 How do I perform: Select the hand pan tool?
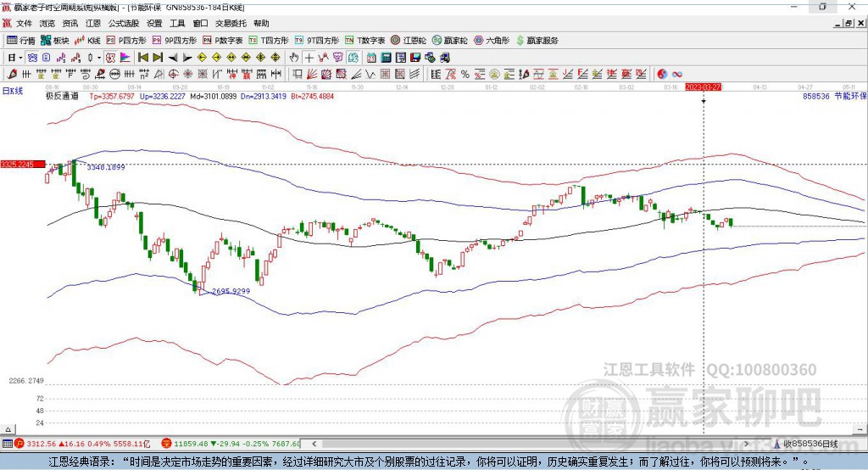[x=294, y=58]
